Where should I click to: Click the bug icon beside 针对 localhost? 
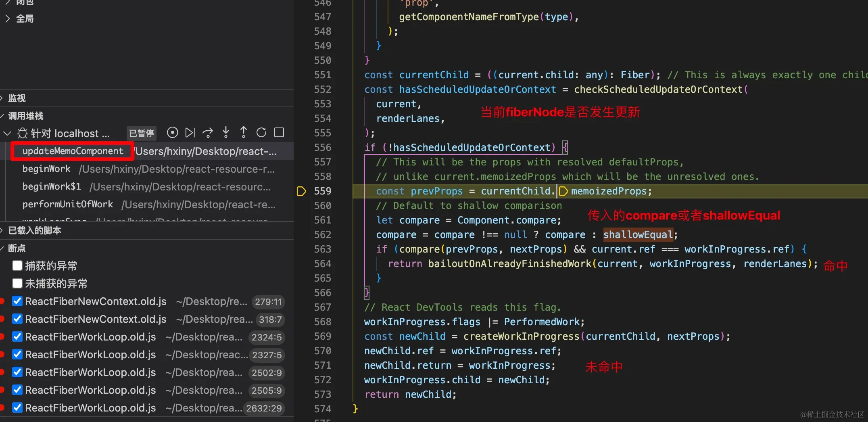[x=23, y=133]
